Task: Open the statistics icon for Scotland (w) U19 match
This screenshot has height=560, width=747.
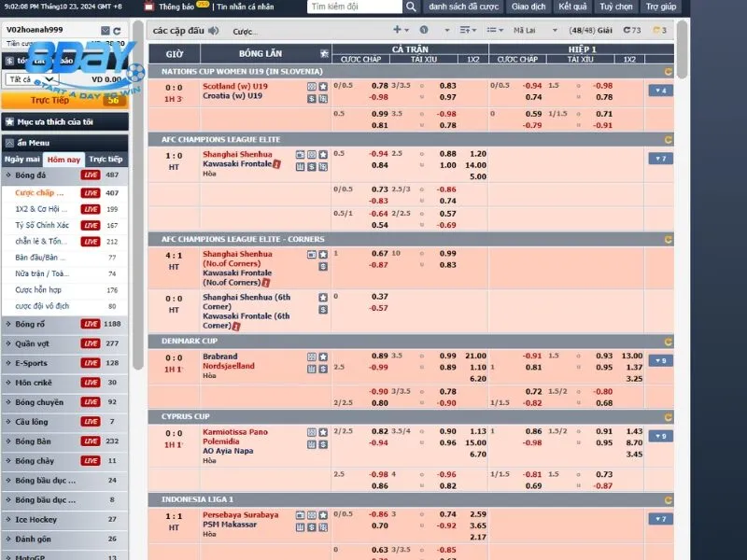Action: [312, 87]
